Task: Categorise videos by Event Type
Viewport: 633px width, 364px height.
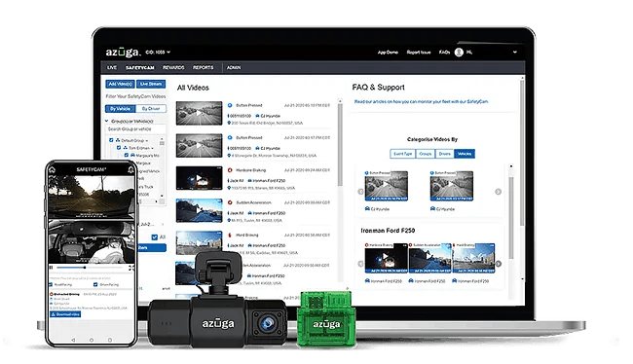Action: 403,154
